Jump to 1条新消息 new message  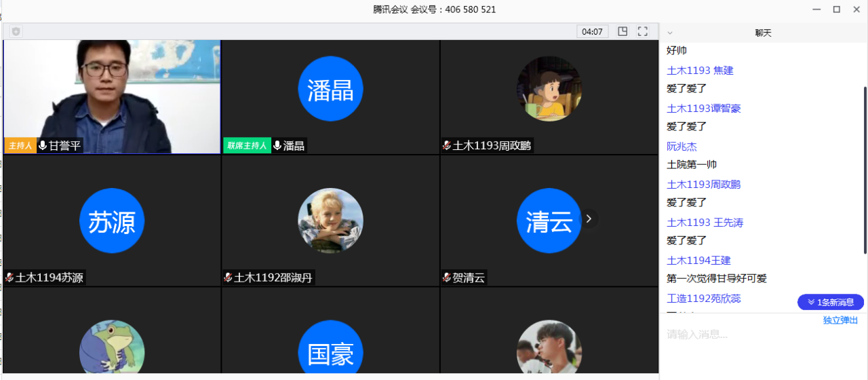pyautogui.click(x=830, y=302)
